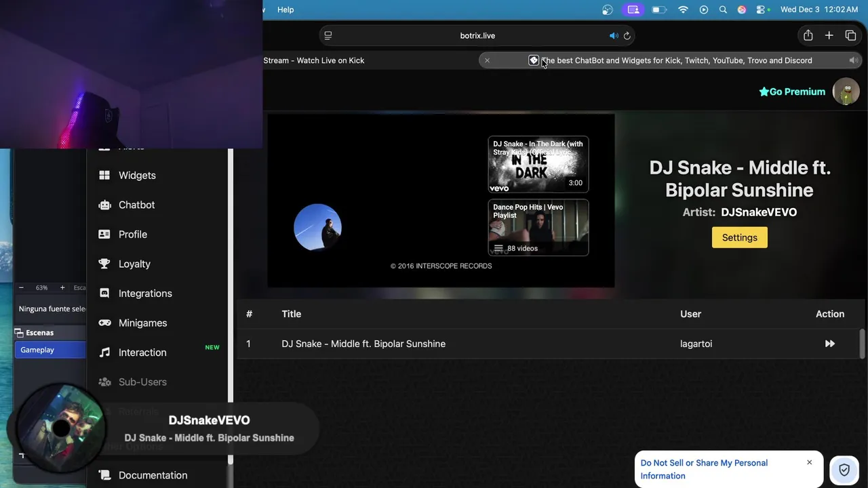Click the Title column header
The height and width of the screenshot is (488, 868).
tap(291, 314)
